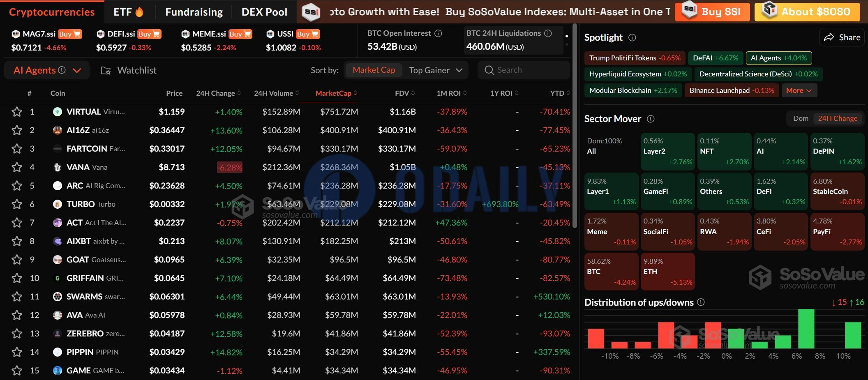Sort by MarketCap column
868x380 pixels.
[x=336, y=93]
